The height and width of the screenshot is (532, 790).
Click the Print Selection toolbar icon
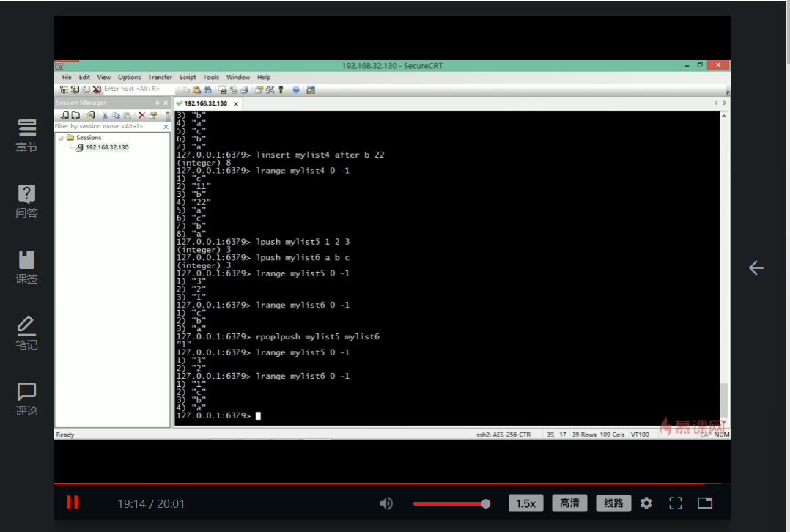[x=234, y=89]
